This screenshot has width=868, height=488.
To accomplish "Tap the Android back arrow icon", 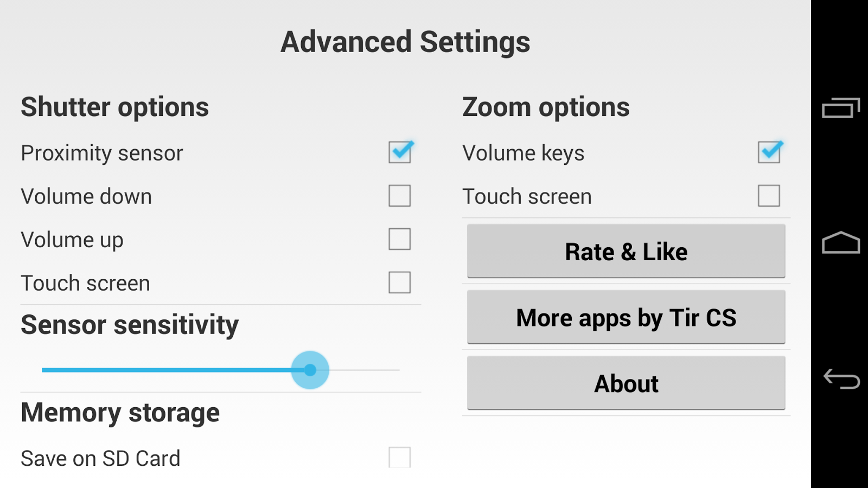I will point(841,378).
